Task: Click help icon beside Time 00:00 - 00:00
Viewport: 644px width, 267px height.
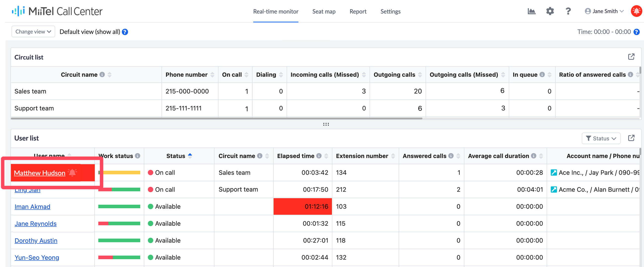Action: click(637, 32)
